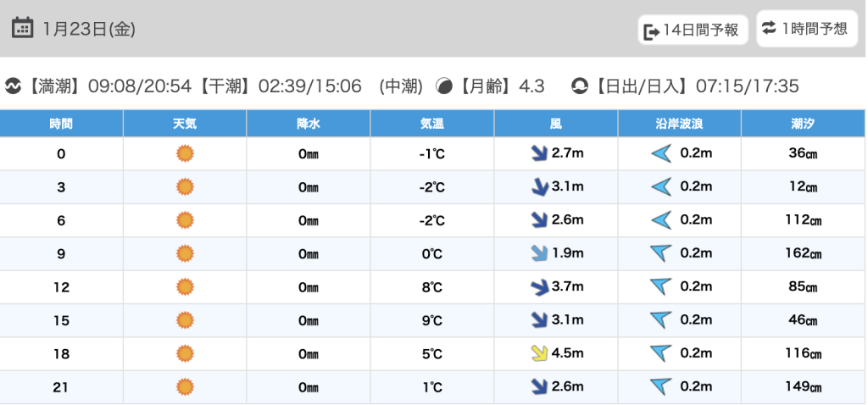Screen dimensions: 868x405
Task: Click the sunny weather icon at hour 12
Action: [x=185, y=287]
